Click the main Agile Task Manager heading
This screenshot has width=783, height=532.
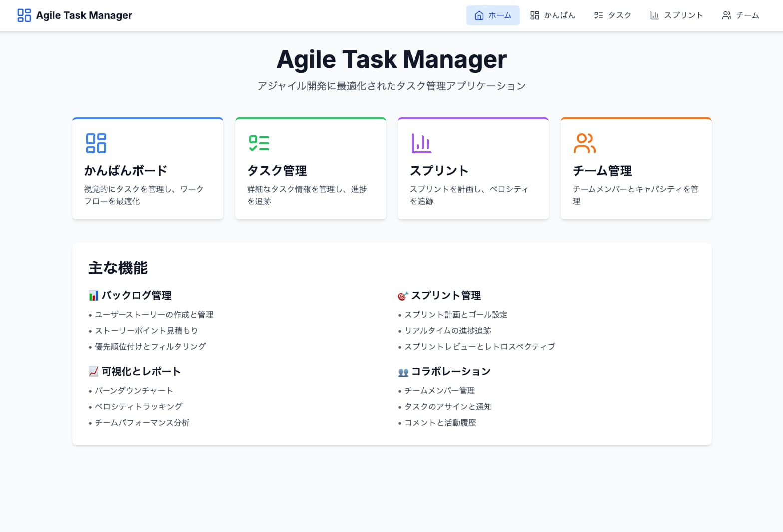pos(391,59)
